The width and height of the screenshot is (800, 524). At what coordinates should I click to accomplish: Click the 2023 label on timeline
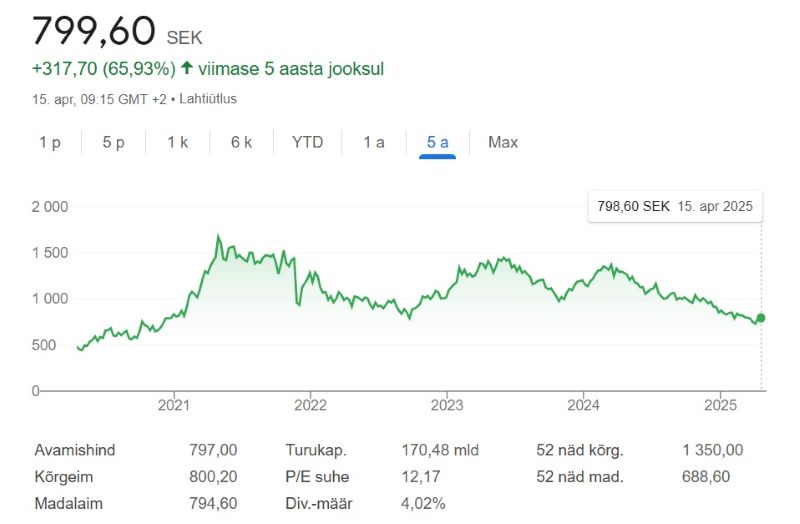[x=447, y=405]
